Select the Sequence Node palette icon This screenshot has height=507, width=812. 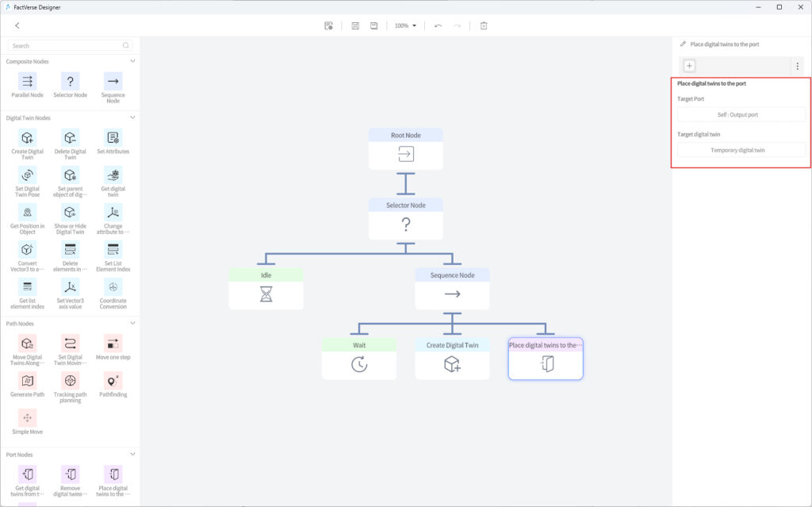click(113, 82)
